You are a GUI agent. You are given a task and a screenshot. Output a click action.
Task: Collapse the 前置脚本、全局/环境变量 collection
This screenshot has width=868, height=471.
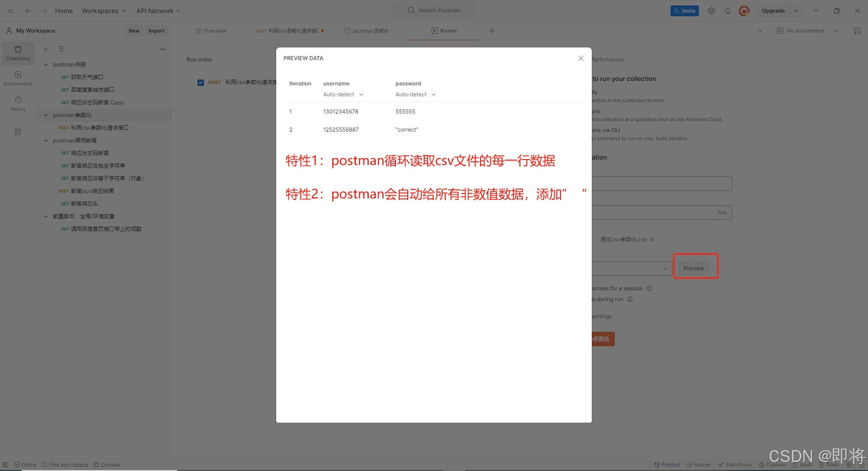(46, 217)
